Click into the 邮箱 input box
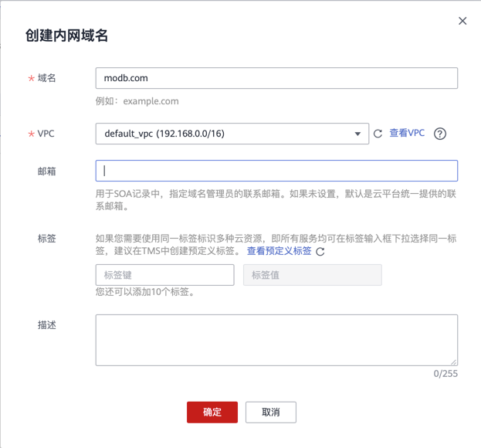The image size is (481, 448). coord(276,171)
